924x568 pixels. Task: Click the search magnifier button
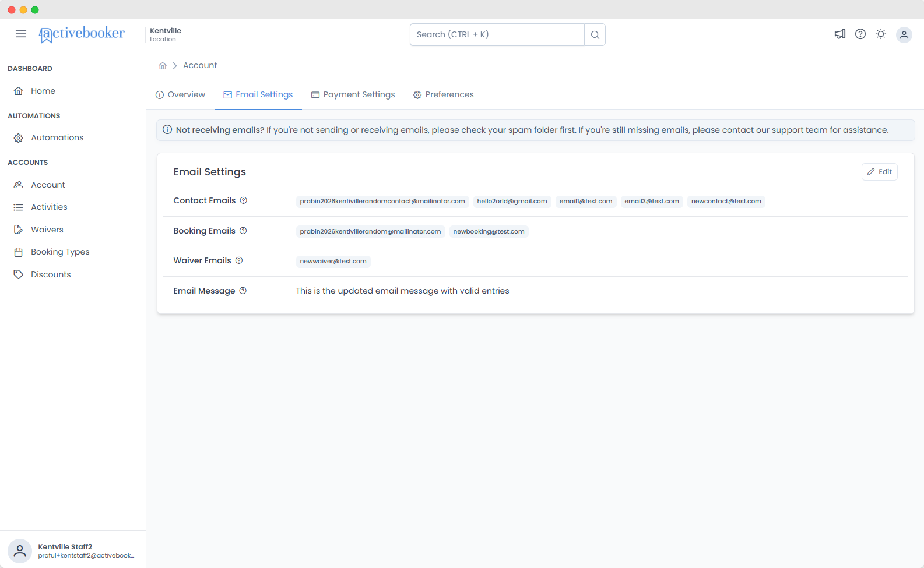[x=595, y=34]
